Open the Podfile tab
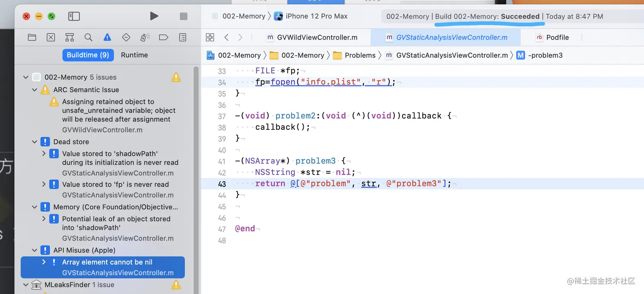 tap(552, 37)
